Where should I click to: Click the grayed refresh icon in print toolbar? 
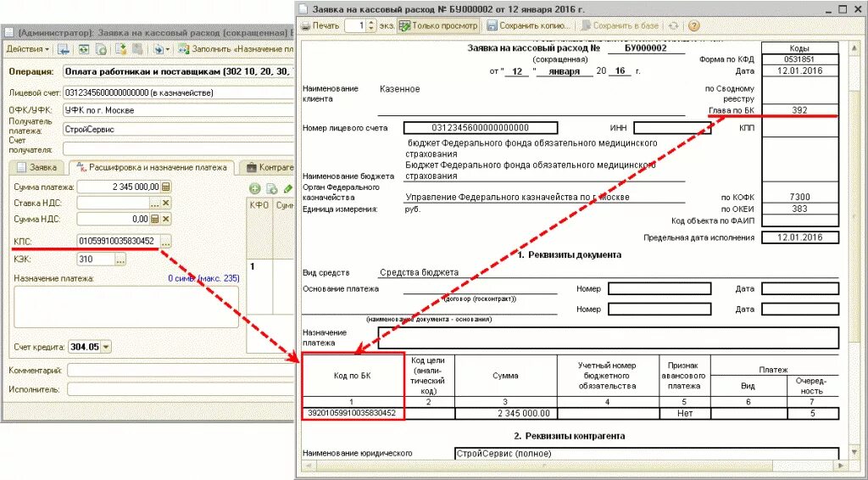[673, 25]
